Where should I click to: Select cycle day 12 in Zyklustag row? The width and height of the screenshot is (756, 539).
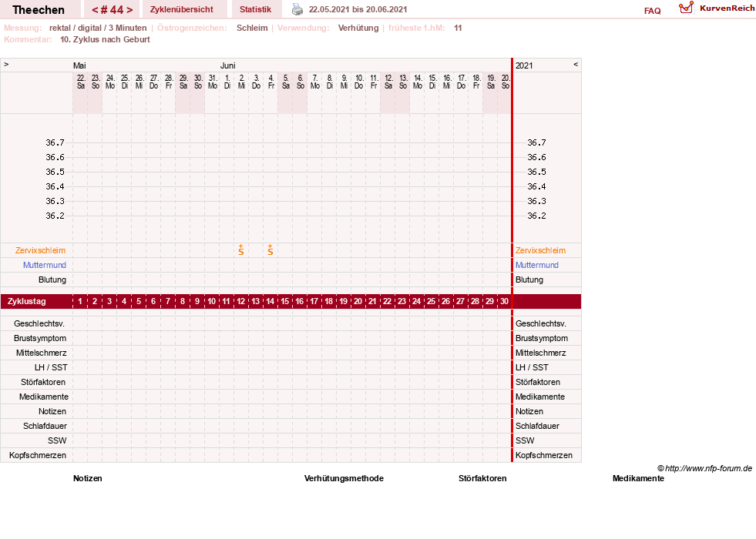tap(241, 302)
